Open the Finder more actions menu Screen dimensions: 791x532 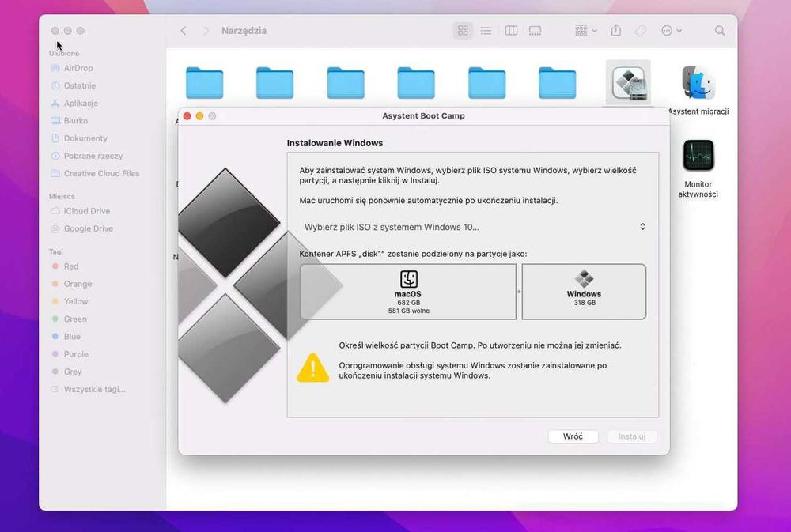pos(672,31)
